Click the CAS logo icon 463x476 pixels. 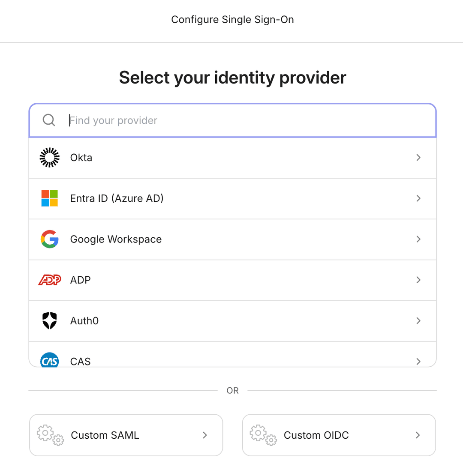[x=49, y=360]
